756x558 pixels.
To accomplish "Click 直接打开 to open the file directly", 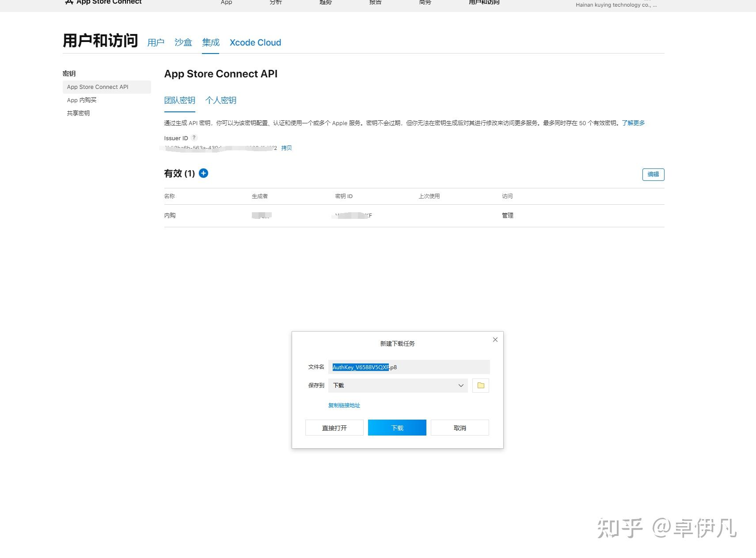I will click(334, 428).
